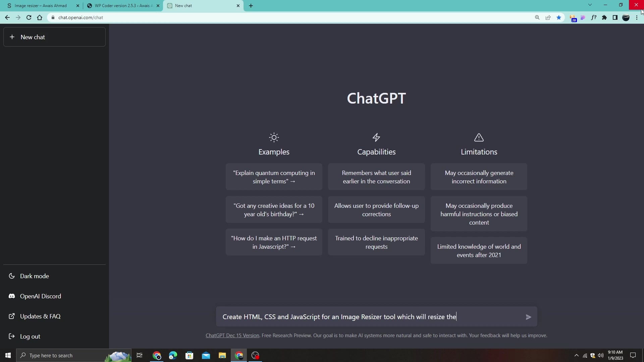
Task: Open Microsoft Edge from the taskbar
Action: 173,355
